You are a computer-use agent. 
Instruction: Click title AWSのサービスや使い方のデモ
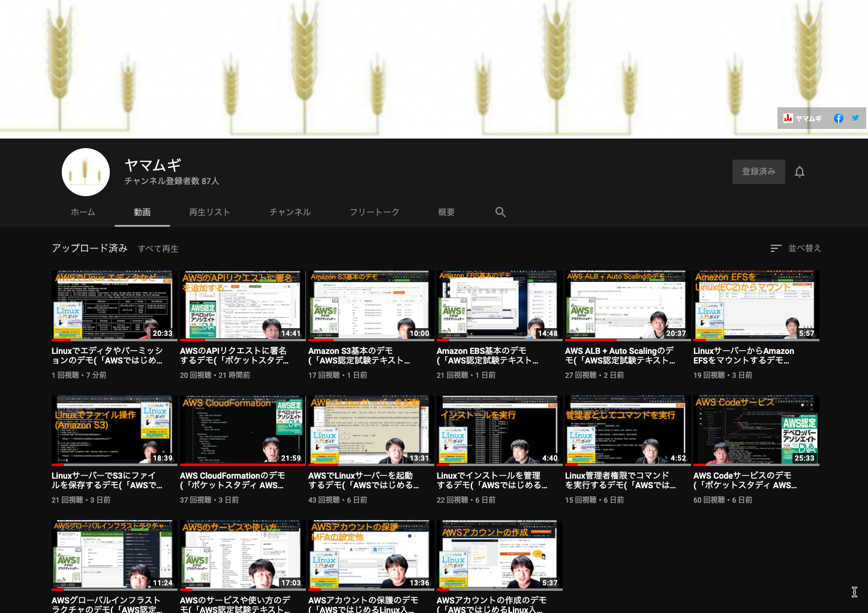pyautogui.click(x=235, y=605)
